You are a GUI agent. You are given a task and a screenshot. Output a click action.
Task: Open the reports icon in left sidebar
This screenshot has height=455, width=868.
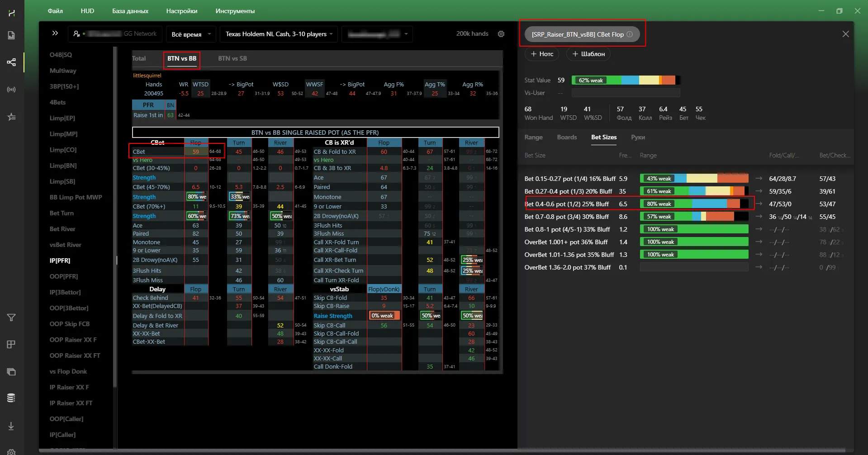tap(12, 35)
